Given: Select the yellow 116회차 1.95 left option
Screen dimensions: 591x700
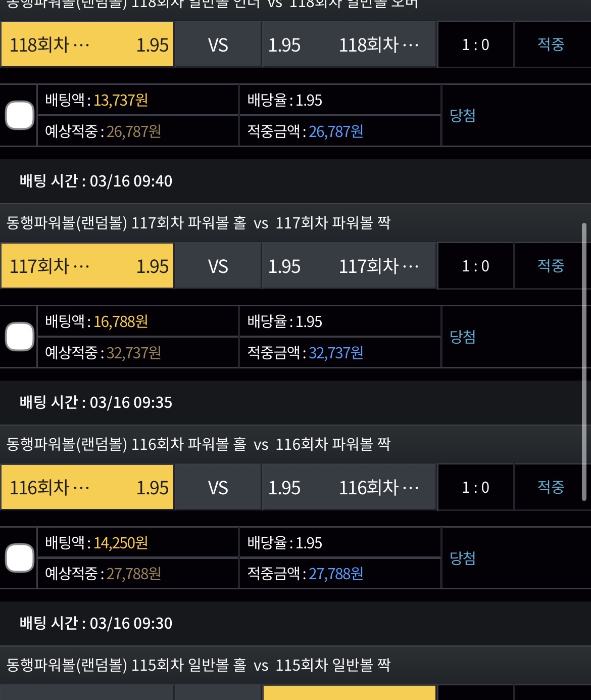Looking at the screenshot, I should [x=88, y=488].
